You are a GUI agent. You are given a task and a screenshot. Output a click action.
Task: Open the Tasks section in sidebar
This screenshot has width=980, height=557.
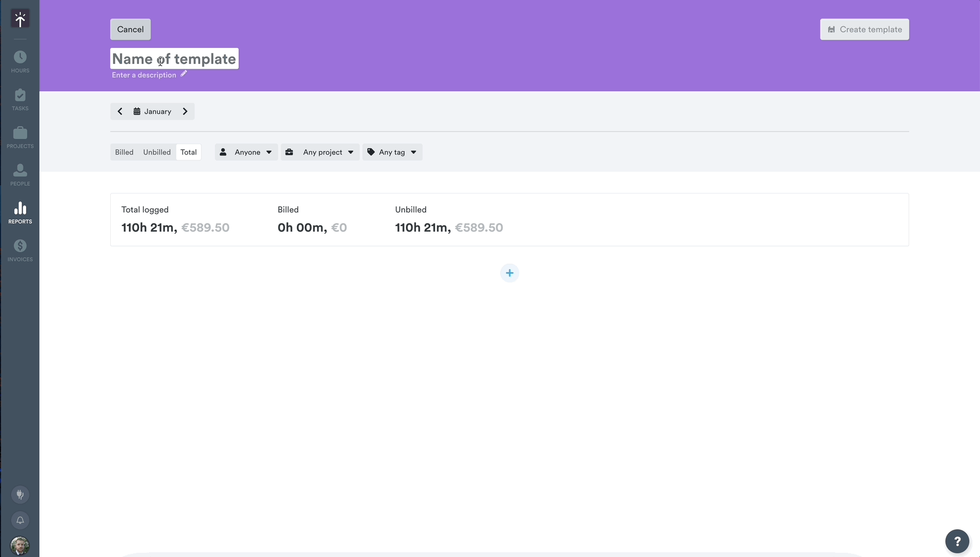click(20, 99)
